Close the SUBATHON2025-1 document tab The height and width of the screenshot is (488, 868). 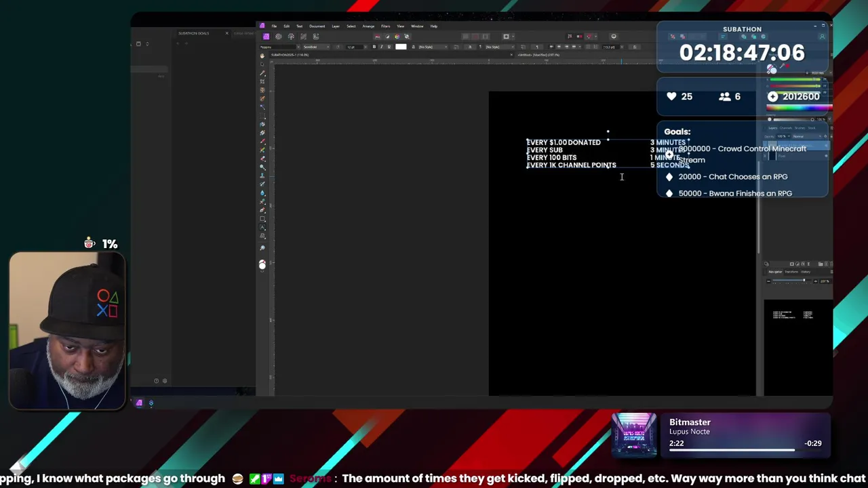point(511,55)
